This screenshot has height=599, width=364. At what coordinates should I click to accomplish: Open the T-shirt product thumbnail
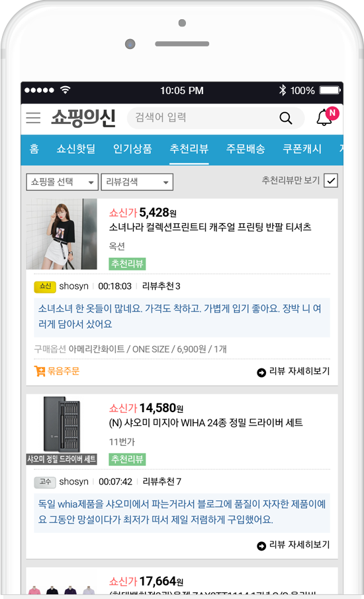62,234
